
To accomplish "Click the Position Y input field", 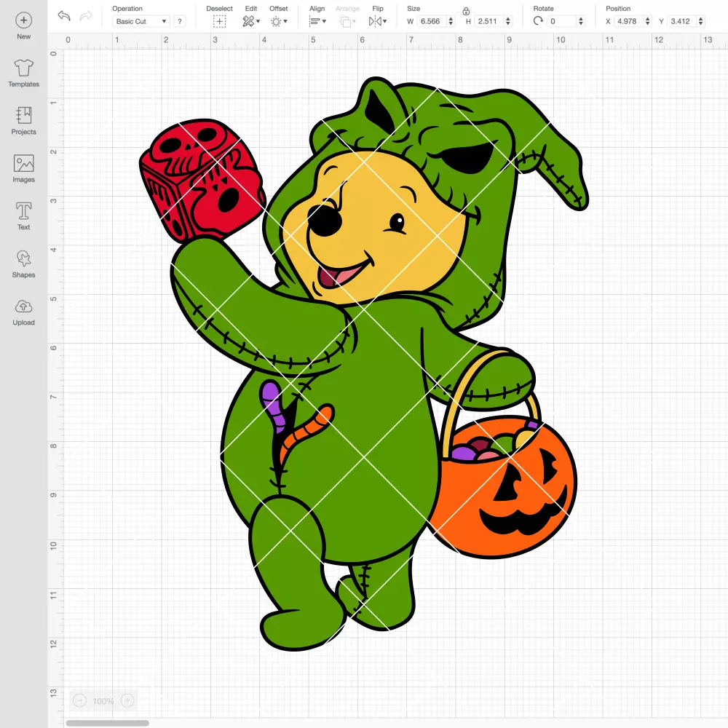I will (682, 21).
